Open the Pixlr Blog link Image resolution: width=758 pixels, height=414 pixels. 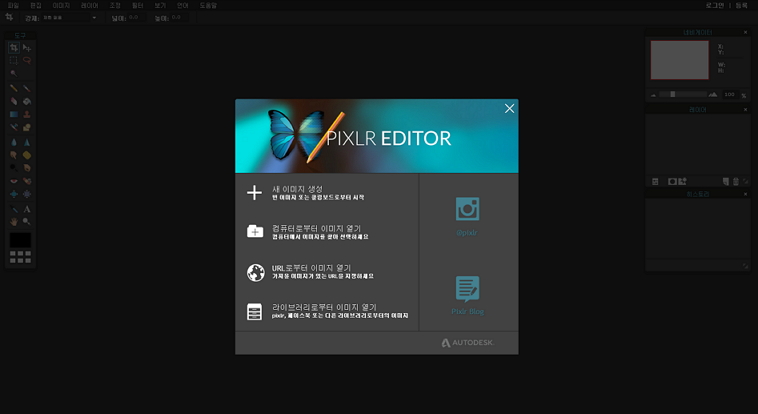(467, 296)
